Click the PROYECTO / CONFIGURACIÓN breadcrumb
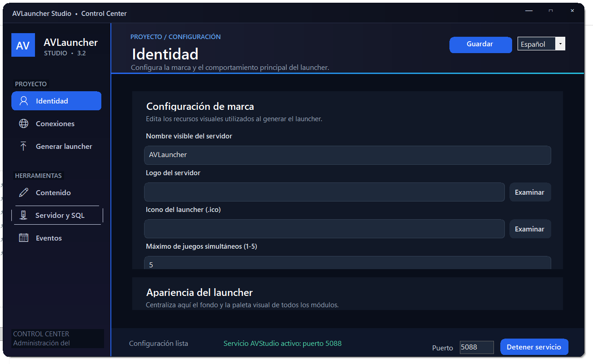Viewport: 593px width, 364px height. coord(175,37)
